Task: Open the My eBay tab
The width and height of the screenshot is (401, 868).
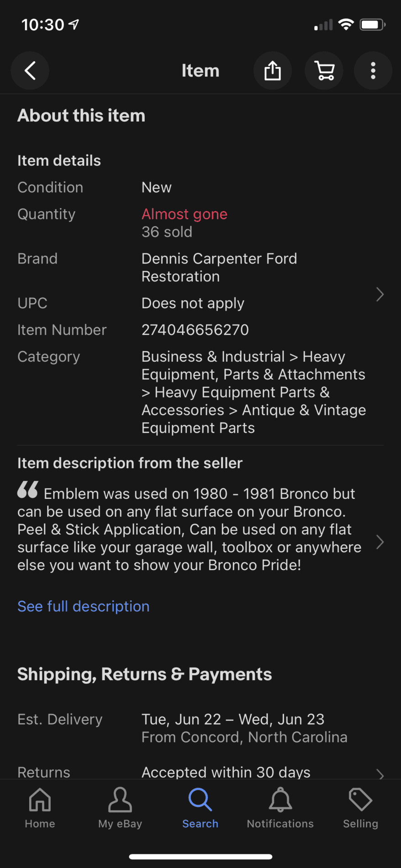Action: (x=120, y=808)
